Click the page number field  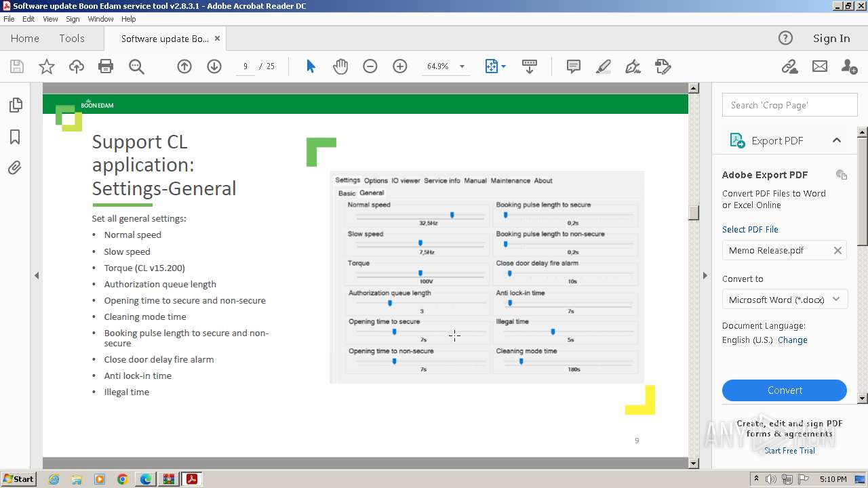pyautogui.click(x=245, y=66)
